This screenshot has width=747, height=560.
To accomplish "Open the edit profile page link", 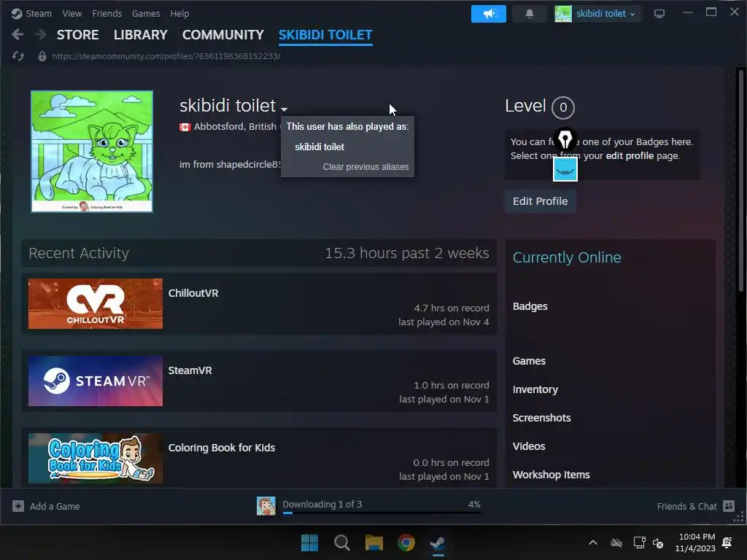I will pyautogui.click(x=630, y=156).
